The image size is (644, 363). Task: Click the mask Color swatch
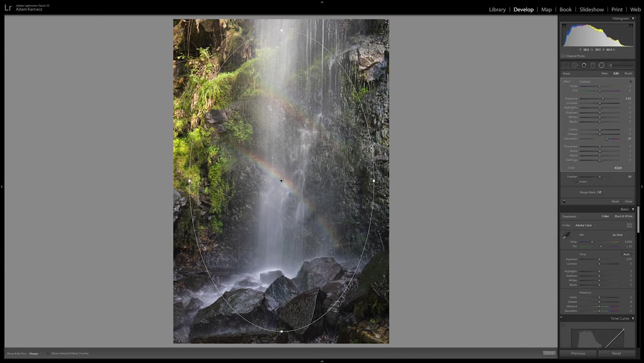(x=618, y=168)
